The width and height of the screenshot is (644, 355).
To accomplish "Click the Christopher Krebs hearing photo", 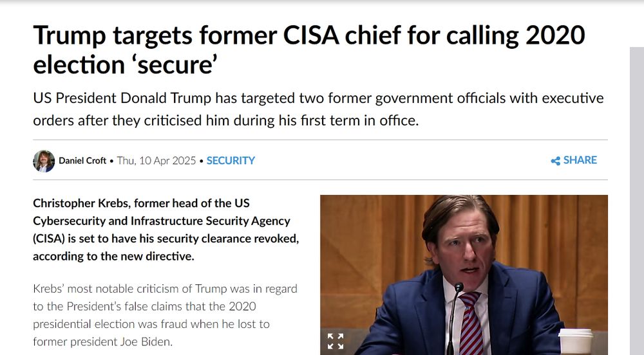I will point(464,270).
